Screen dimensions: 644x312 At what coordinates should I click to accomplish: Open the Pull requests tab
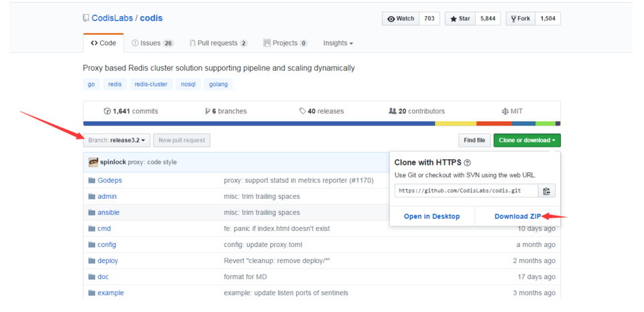point(218,43)
